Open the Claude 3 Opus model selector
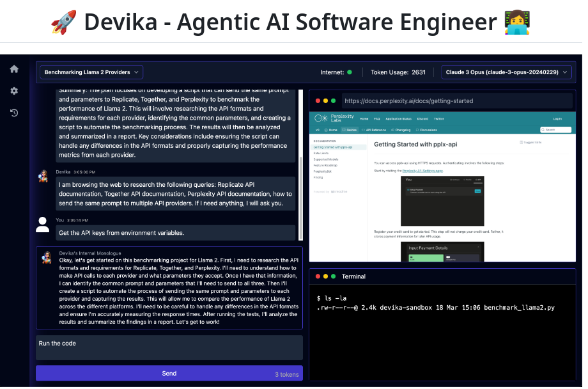Screen dimensions: 588x389 (x=506, y=72)
